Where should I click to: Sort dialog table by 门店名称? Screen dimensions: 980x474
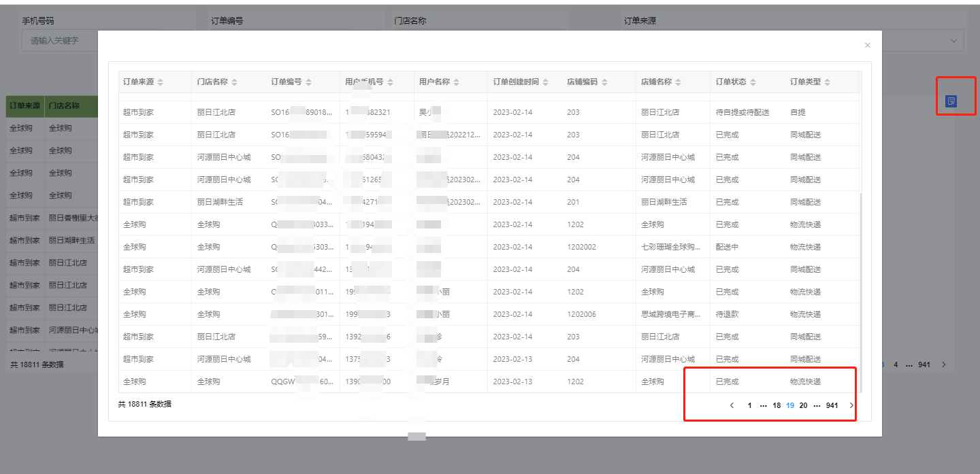[x=234, y=82]
